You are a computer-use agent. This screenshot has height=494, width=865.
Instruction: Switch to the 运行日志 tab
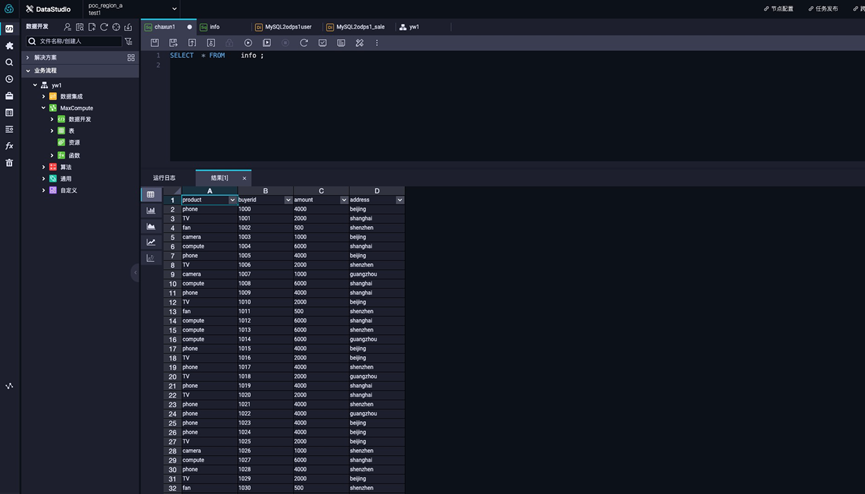point(164,178)
